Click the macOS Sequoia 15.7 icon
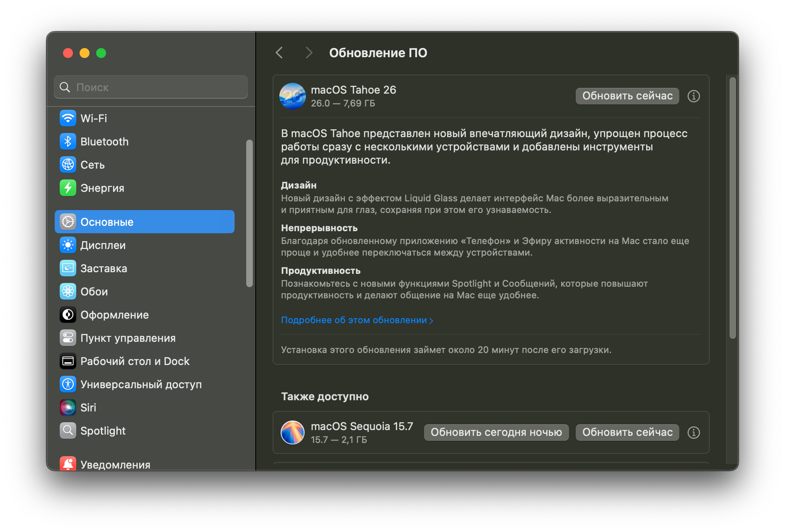This screenshot has width=785, height=532. (293, 433)
